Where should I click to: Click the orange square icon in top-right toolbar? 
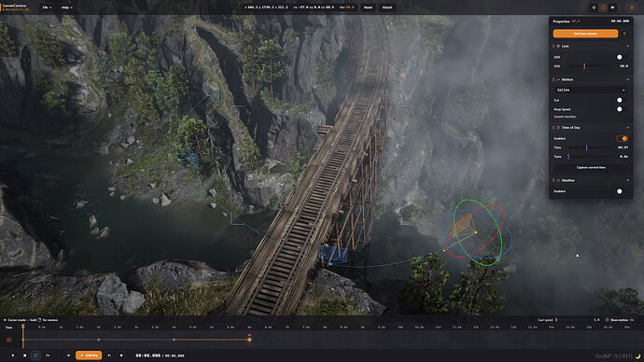click(603, 7)
